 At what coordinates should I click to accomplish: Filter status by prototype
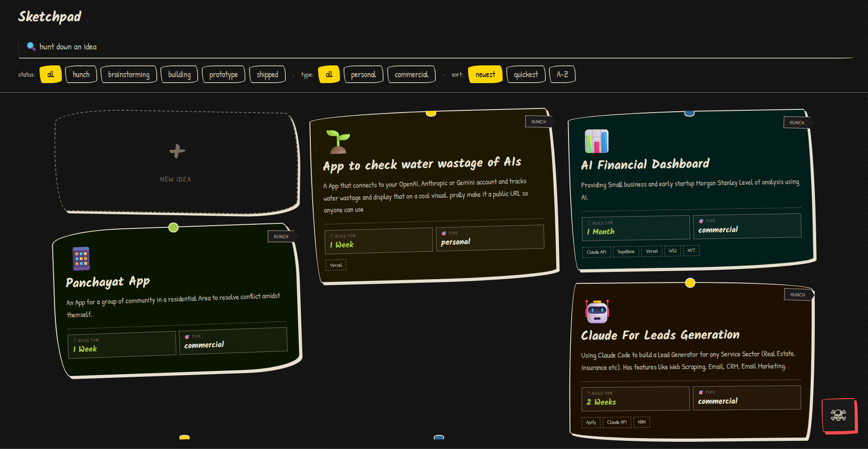tap(223, 74)
